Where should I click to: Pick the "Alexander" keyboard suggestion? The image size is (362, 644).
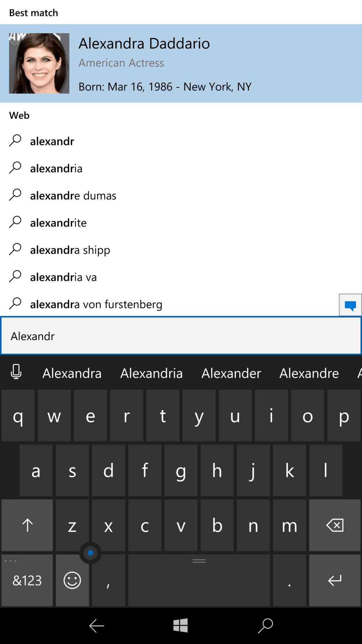231,373
